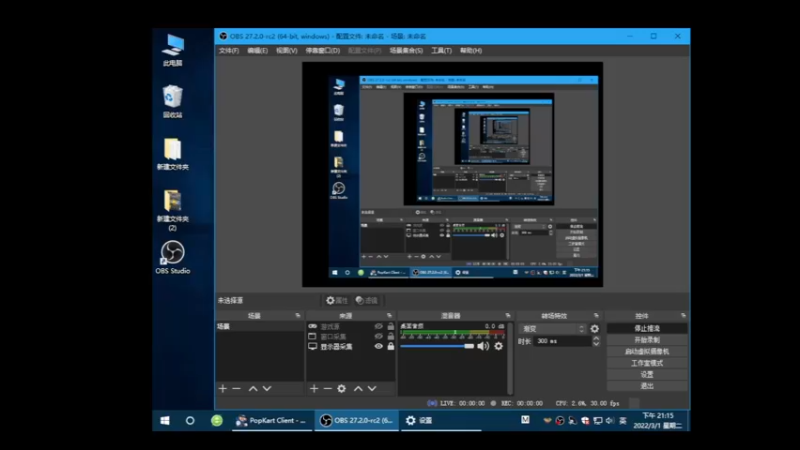The height and width of the screenshot is (450, 800).
Task: Open the OBS Studio desktop shortcut
Action: coord(172,258)
